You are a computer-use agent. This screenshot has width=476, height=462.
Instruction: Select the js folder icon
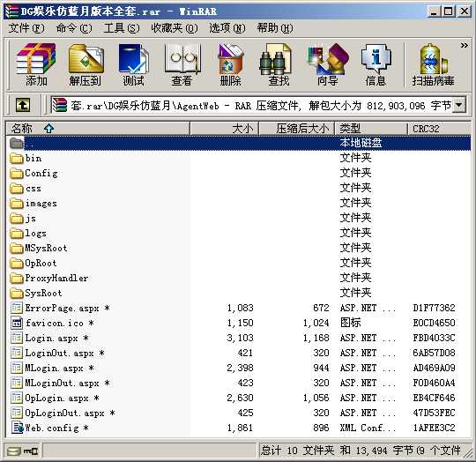pos(17,219)
